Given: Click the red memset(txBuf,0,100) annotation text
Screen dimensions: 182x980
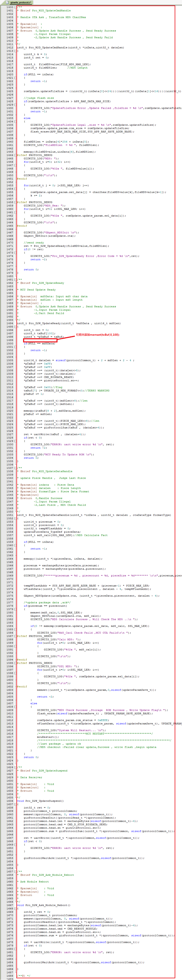Looking at the screenshot, I should pos(98,335).
